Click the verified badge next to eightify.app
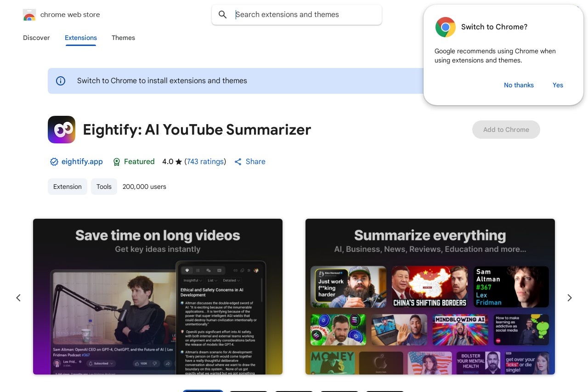This screenshot has width=588, height=392. 54,162
